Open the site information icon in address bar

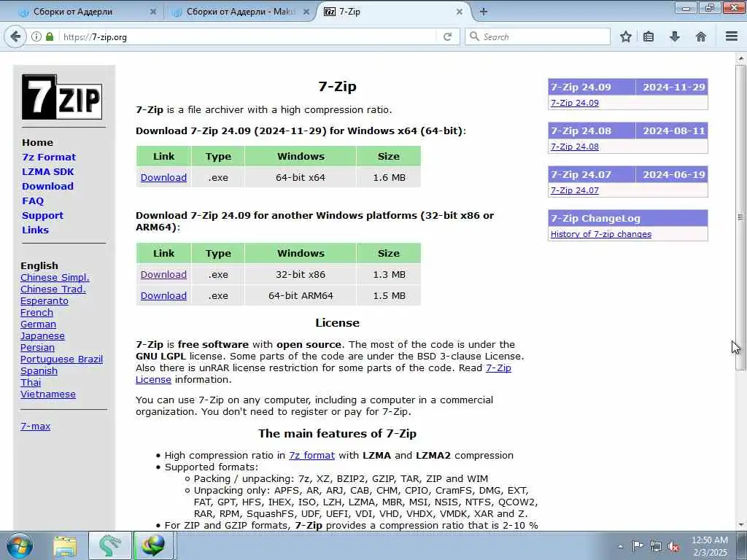point(36,36)
